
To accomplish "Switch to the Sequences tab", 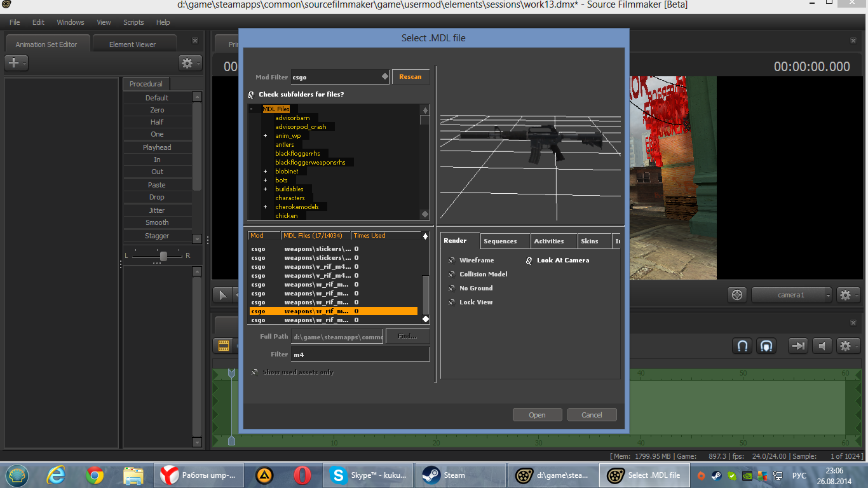I will (505, 241).
